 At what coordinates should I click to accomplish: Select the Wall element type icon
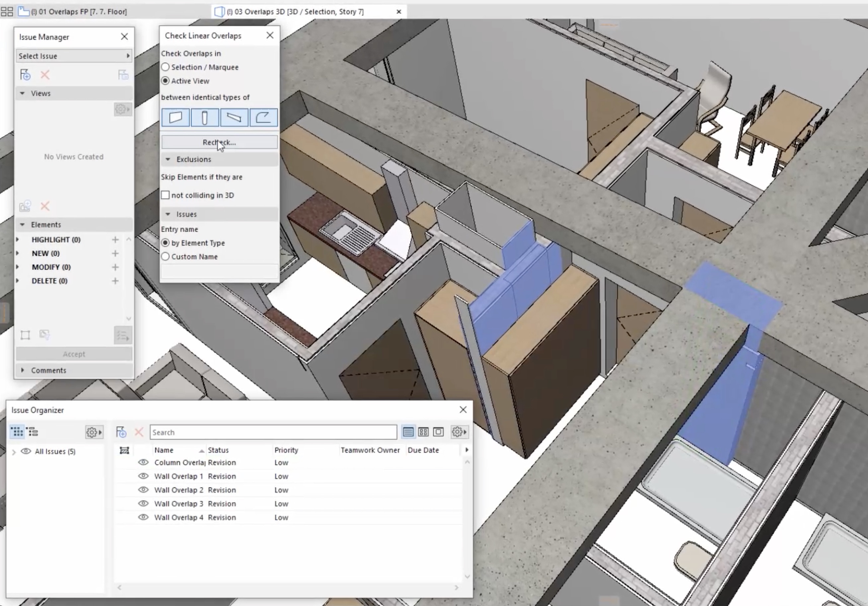tap(176, 117)
